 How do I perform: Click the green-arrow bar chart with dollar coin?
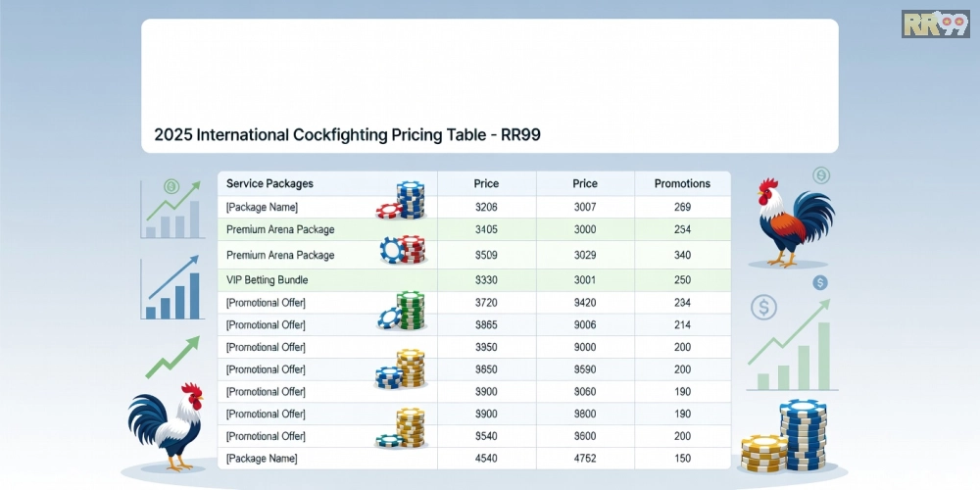point(173,208)
